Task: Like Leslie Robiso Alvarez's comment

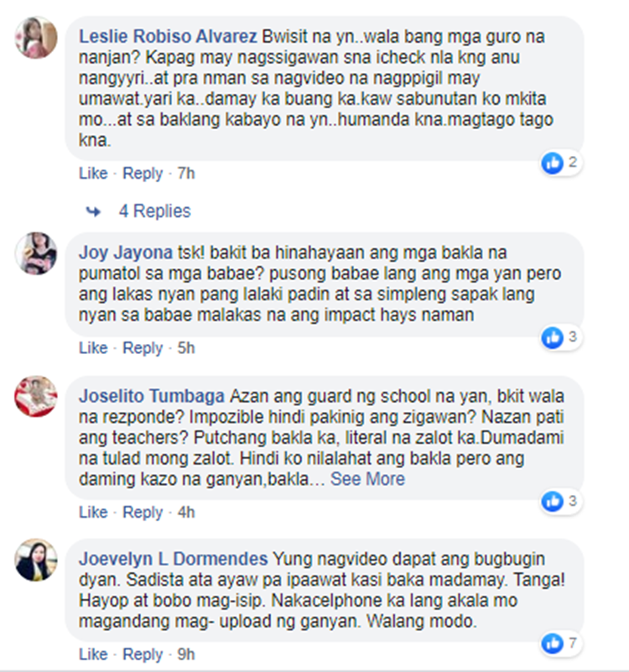Action: [93, 174]
